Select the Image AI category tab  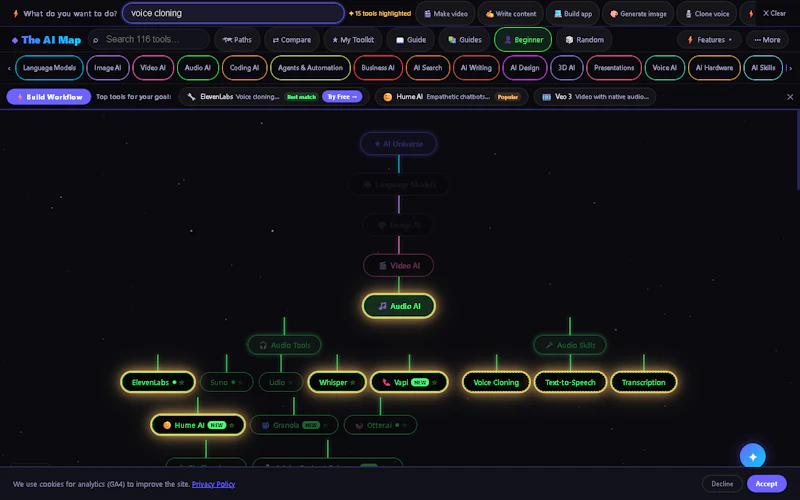tap(108, 68)
